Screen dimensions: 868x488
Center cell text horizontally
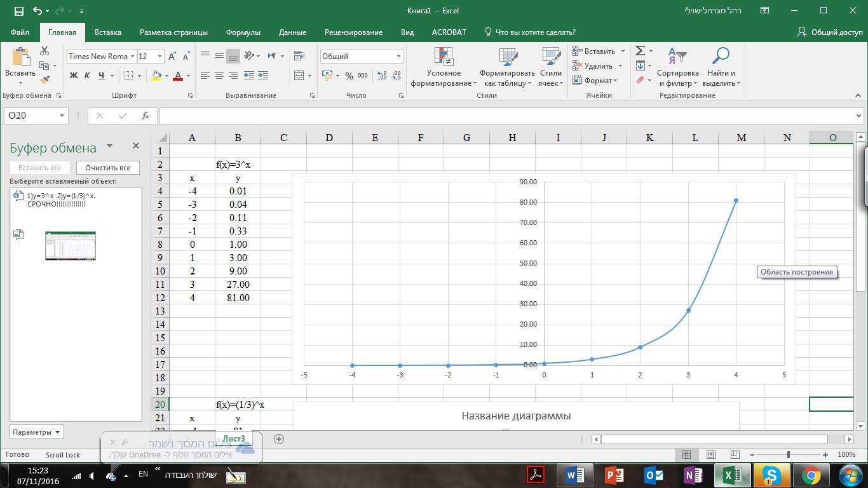tap(219, 76)
